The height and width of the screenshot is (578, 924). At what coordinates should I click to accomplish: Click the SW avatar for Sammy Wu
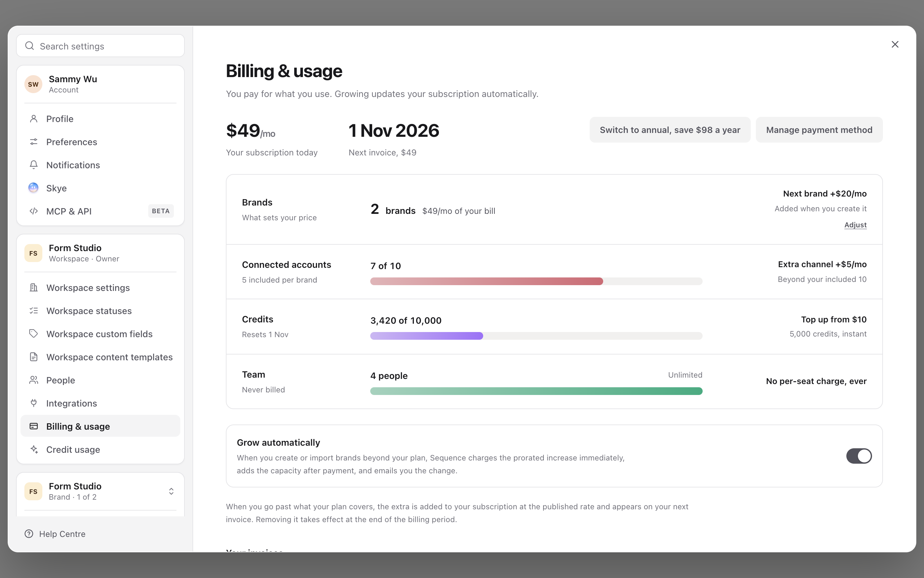(33, 84)
